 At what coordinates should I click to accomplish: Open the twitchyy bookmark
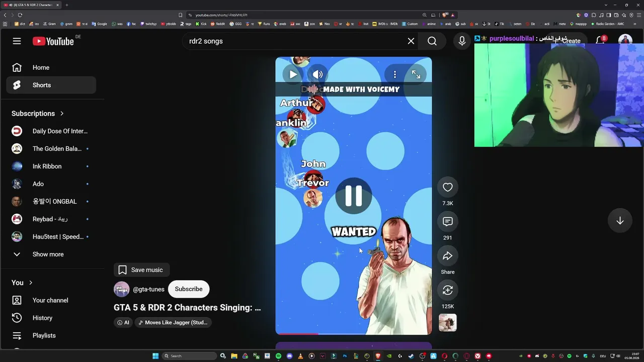tap(148, 24)
